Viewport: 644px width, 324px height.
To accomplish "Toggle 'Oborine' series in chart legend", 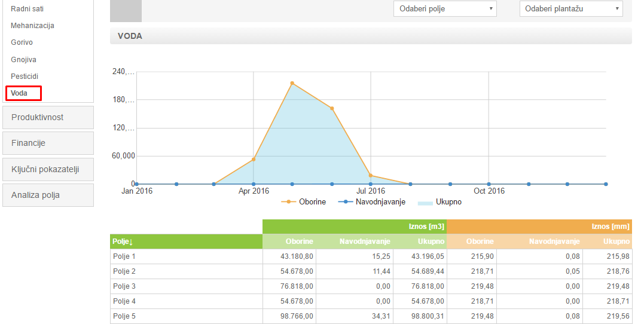I will [x=306, y=202].
